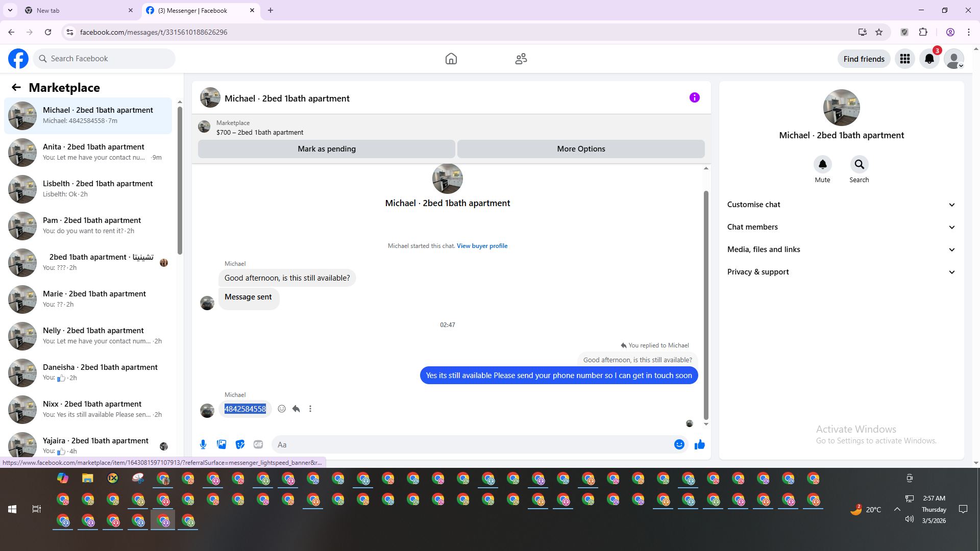Screen dimensions: 980x551
Task: Open Nixx's apartment conversation
Action: [88, 409]
